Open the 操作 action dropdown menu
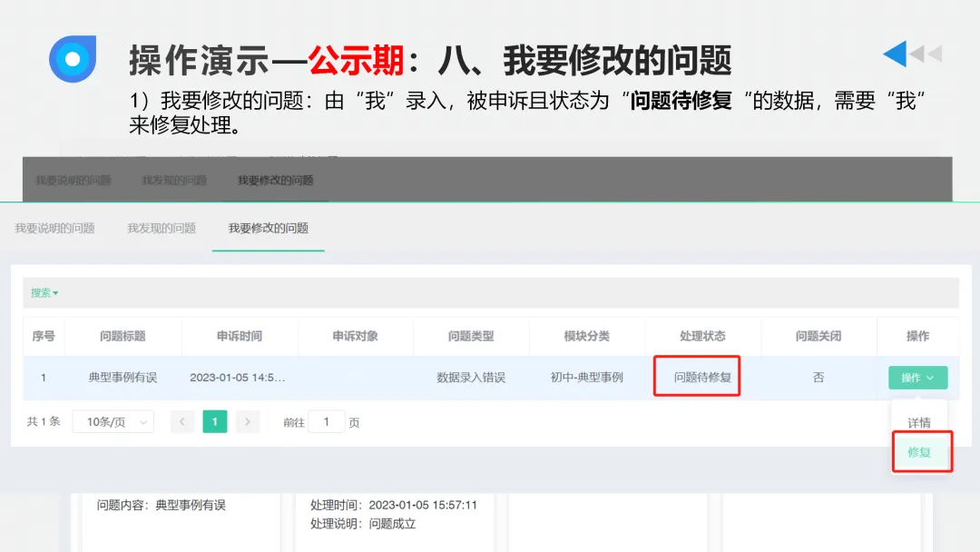The width and height of the screenshot is (980, 552). point(917,377)
